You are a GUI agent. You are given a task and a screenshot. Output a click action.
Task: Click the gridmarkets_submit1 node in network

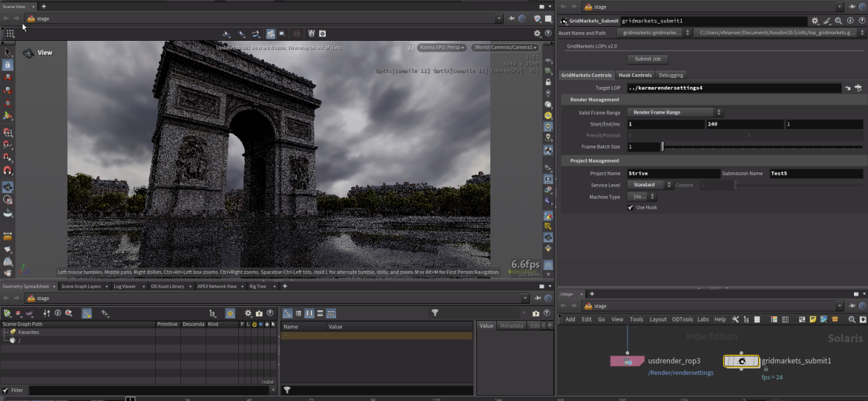tap(741, 361)
